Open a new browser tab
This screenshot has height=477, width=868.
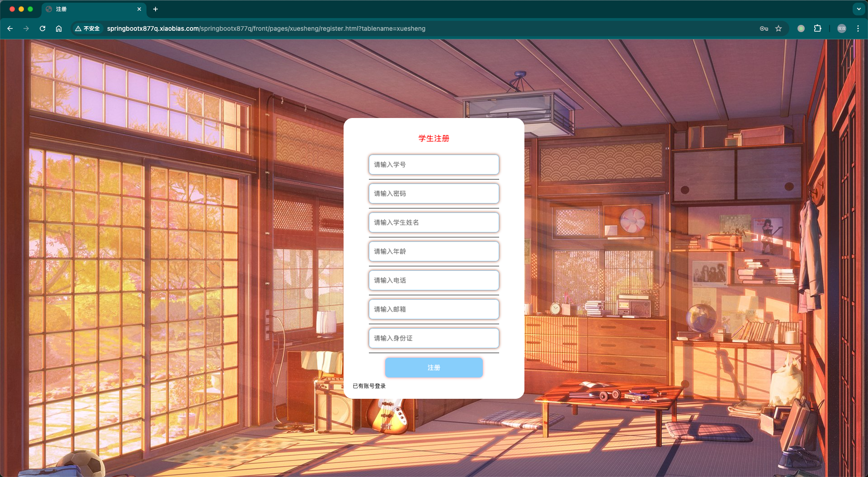pos(156,9)
